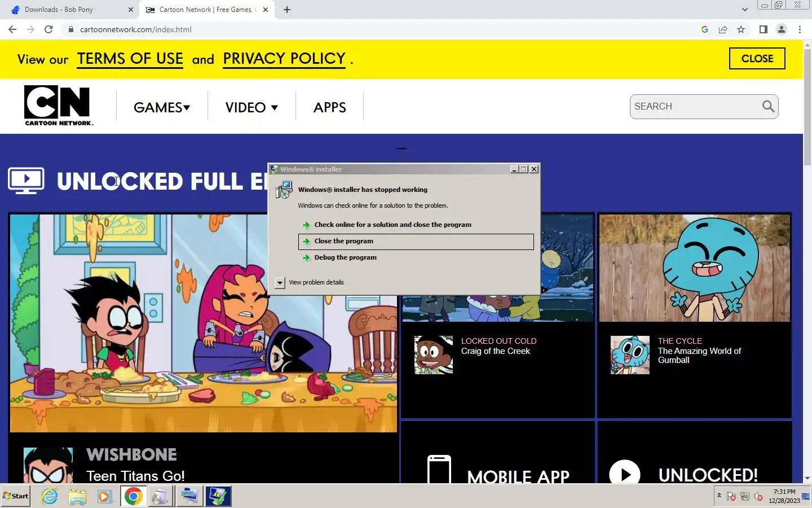This screenshot has height=508, width=812.
Task: Share this page via share icon
Action: pyautogui.click(x=722, y=29)
